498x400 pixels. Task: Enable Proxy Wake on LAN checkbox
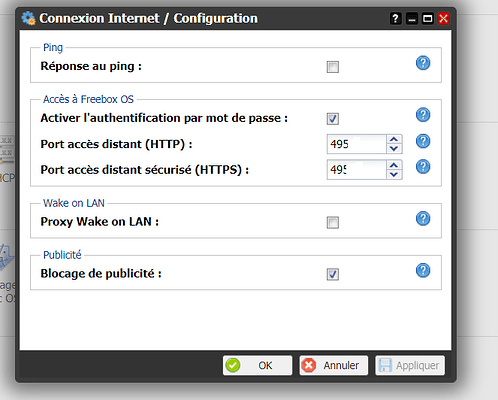click(x=333, y=222)
